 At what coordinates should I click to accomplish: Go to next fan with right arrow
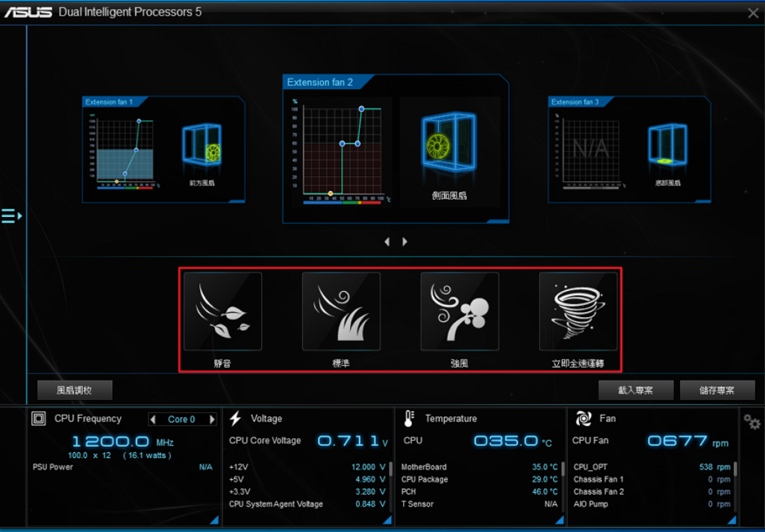coord(405,242)
